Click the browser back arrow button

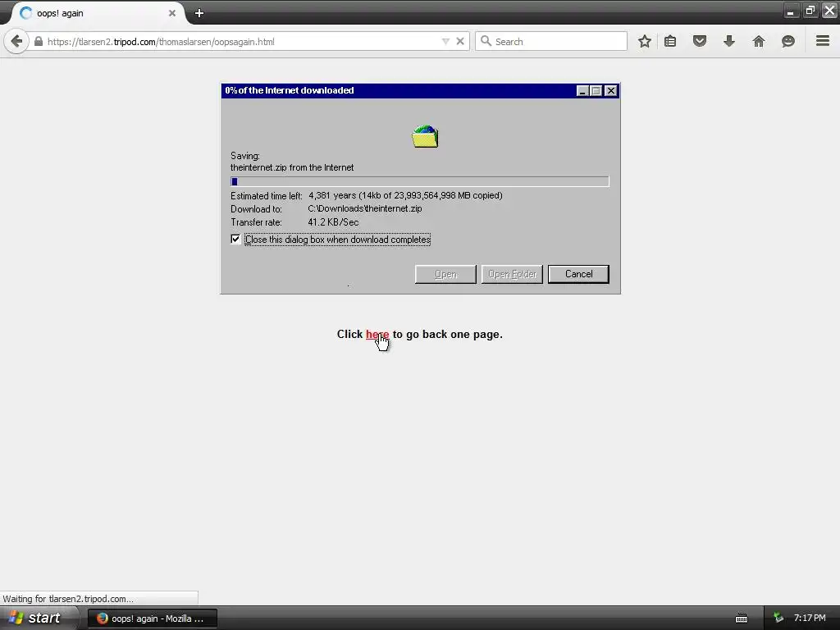click(x=16, y=41)
